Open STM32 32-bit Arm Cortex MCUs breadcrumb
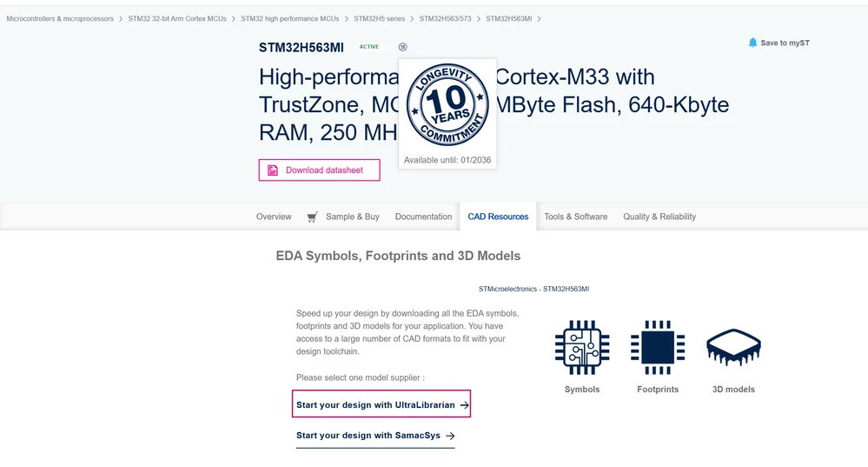 tap(177, 19)
